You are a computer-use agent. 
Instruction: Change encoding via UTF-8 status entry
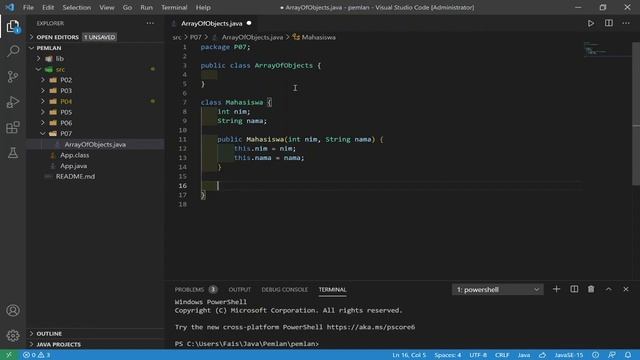tap(478, 355)
